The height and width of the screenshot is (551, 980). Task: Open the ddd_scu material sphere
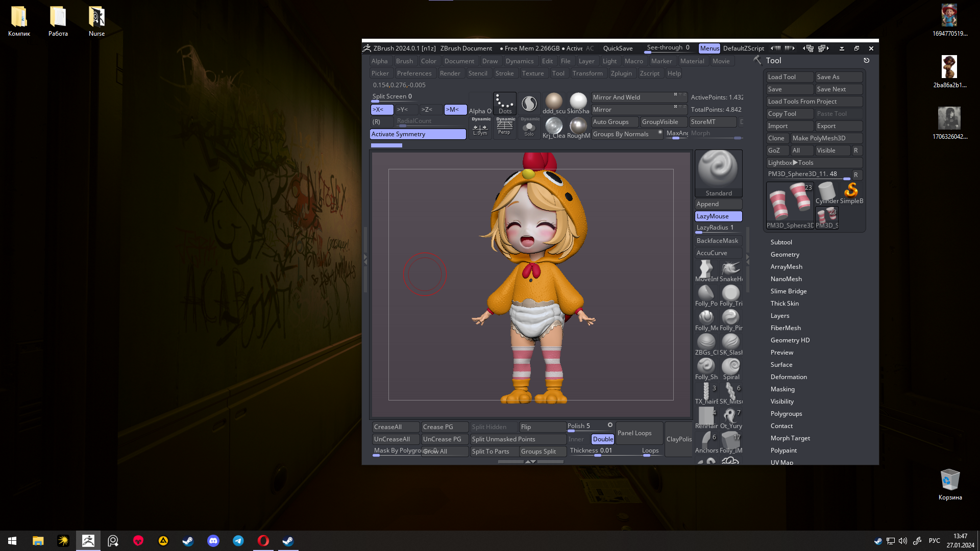[x=554, y=104]
